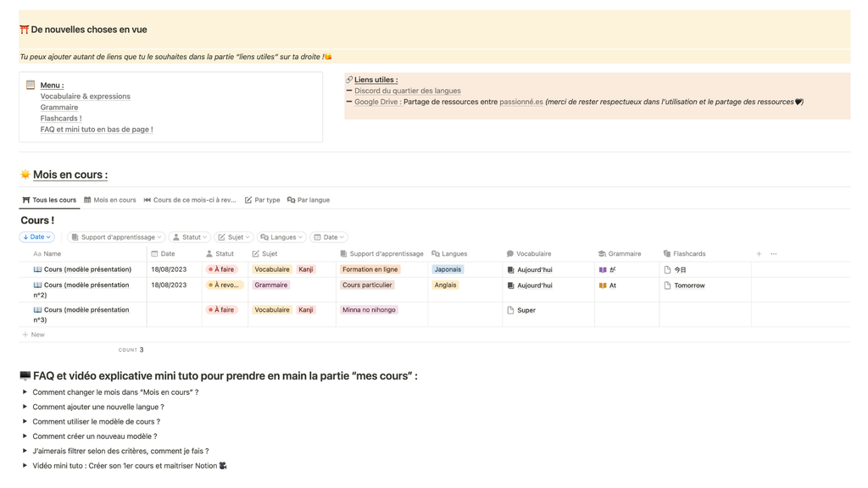Open the Sujet filter dropdown

tap(234, 237)
